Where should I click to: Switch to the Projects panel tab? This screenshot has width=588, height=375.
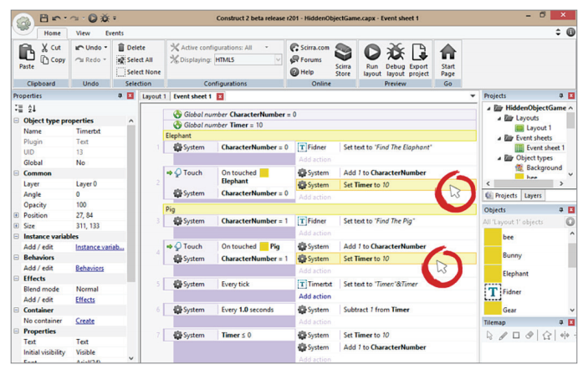(x=501, y=196)
